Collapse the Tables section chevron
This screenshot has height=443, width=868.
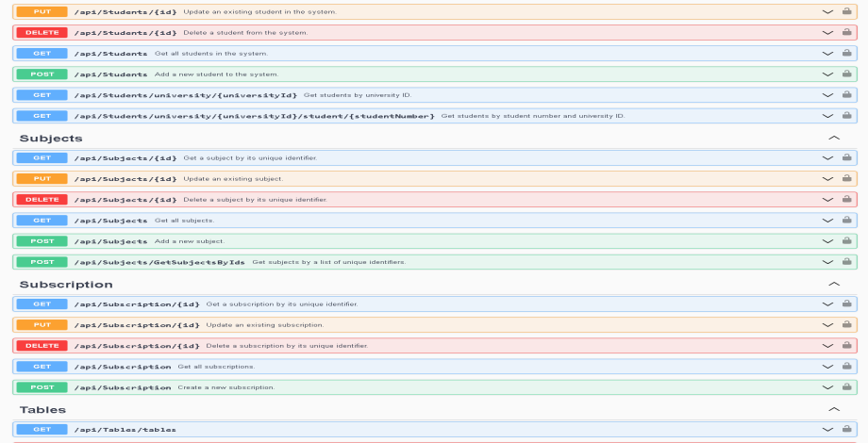coord(833,410)
